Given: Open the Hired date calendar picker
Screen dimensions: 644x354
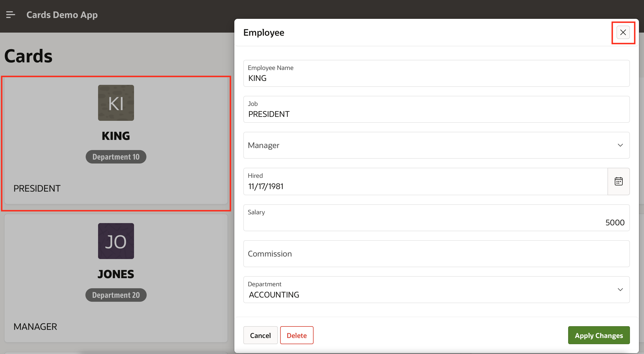Looking at the screenshot, I should (618, 181).
